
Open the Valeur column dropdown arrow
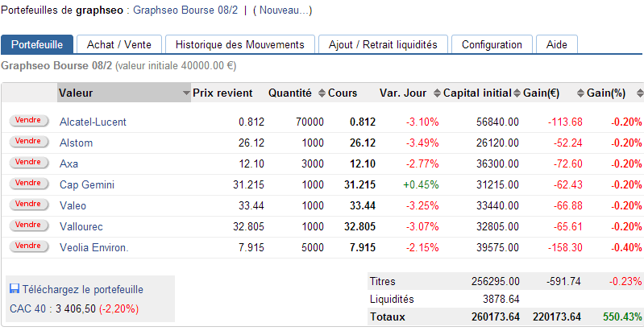click(x=186, y=93)
